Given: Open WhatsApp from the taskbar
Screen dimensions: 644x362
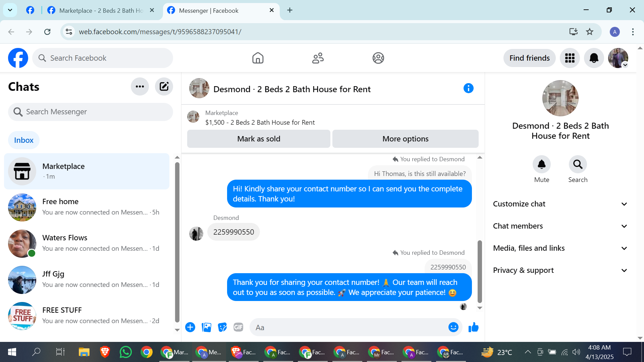Looking at the screenshot, I should tap(126, 352).
